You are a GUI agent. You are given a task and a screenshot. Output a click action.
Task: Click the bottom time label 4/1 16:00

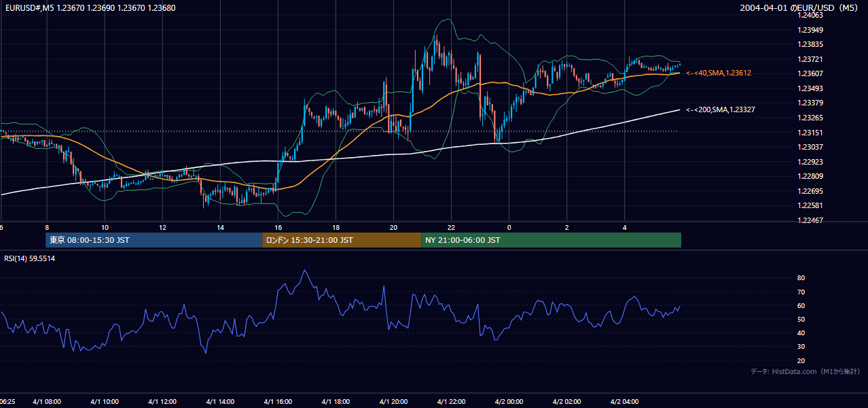[x=278, y=401]
